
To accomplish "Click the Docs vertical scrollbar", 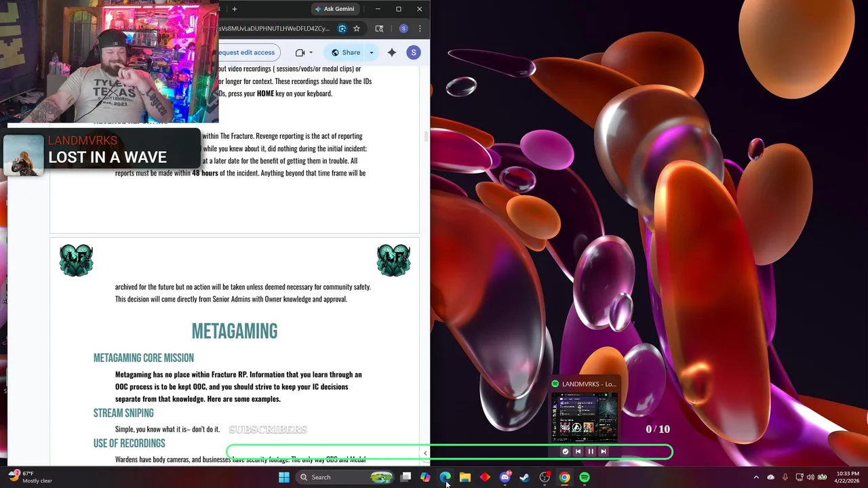I will 426,136.
